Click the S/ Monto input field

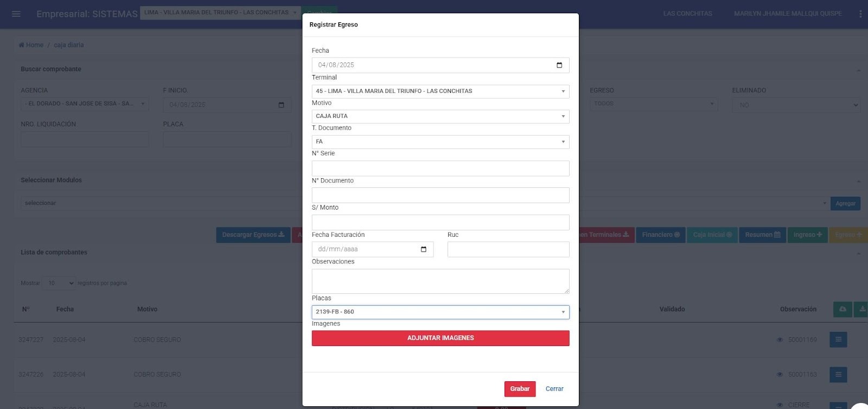[440, 223]
